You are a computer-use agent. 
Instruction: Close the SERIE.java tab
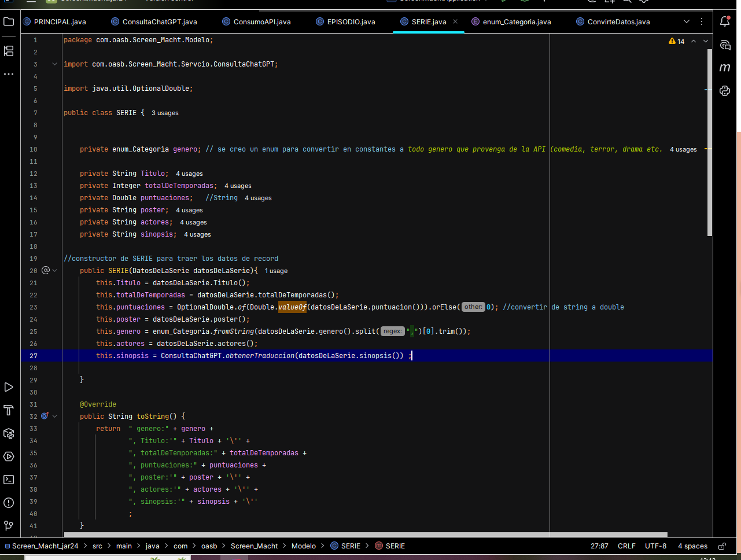(x=455, y=21)
